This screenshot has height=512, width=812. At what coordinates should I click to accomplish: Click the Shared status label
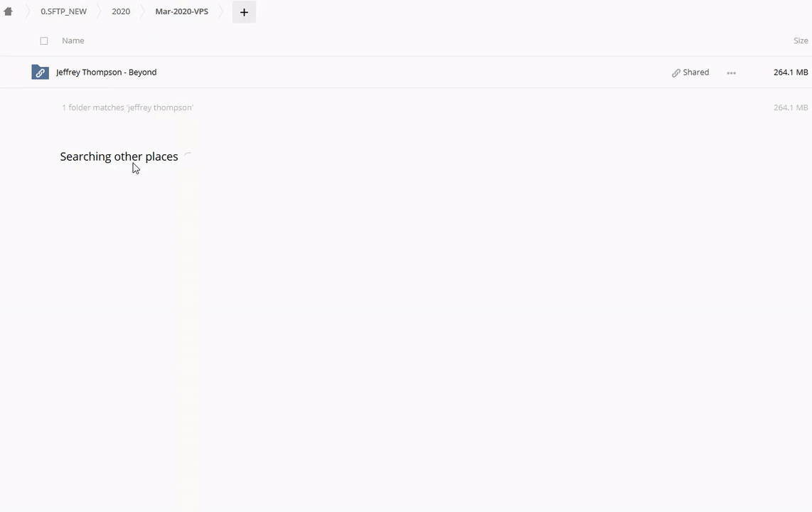click(x=695, y=72)
